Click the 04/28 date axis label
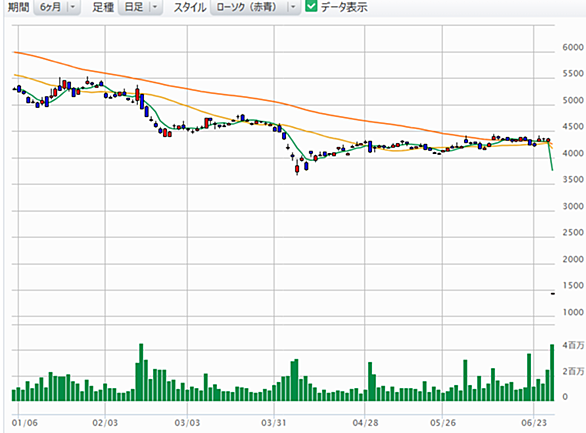Viewport: 586px width, 433px height. click(365, 423)
